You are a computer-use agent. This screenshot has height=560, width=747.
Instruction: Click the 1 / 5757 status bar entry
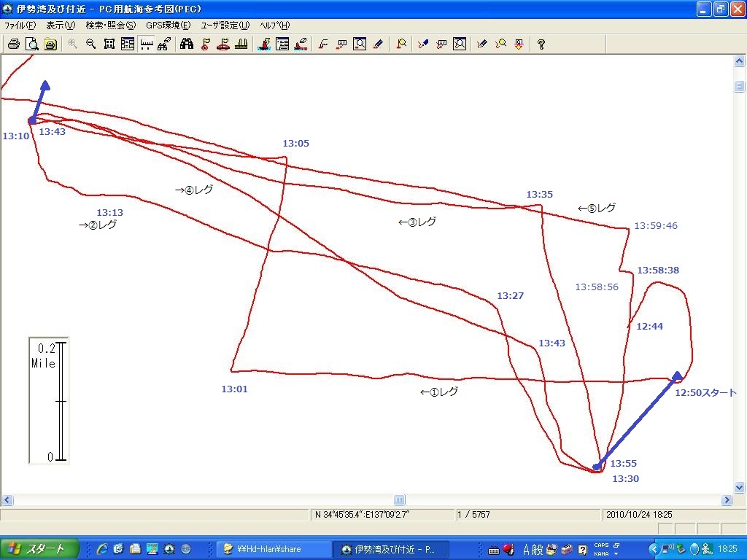(473, 515)
